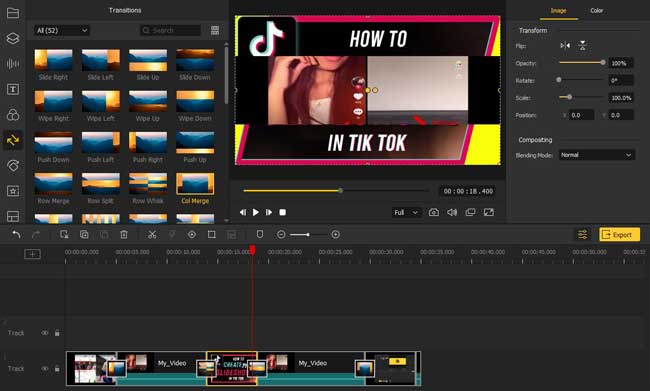Adjust the Rotate slider handle

point(559,80)
